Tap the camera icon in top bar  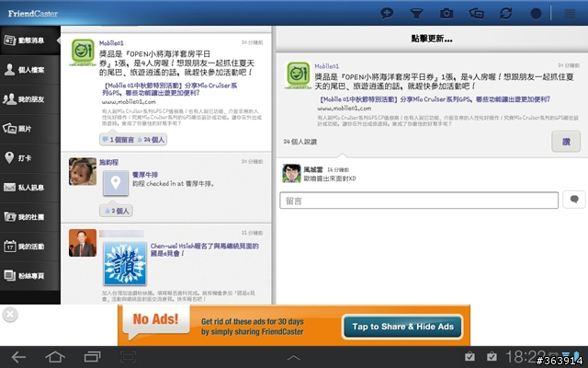click(447, 14)
